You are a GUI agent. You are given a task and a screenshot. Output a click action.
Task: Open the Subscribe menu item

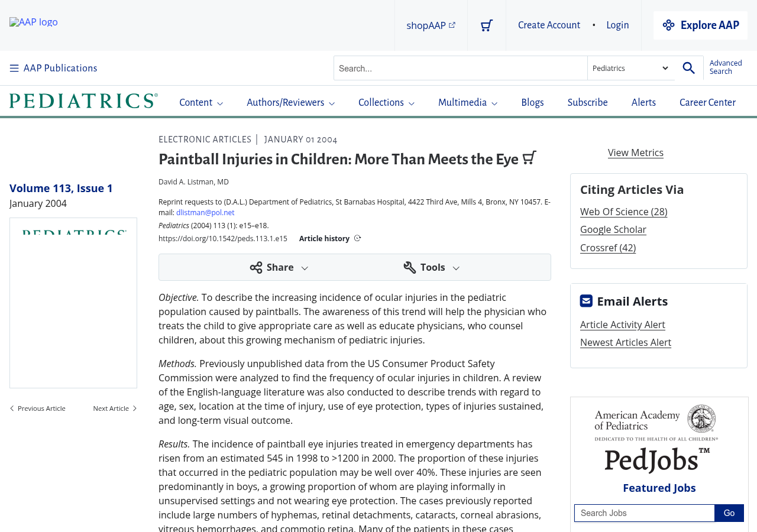pos(588,103)
